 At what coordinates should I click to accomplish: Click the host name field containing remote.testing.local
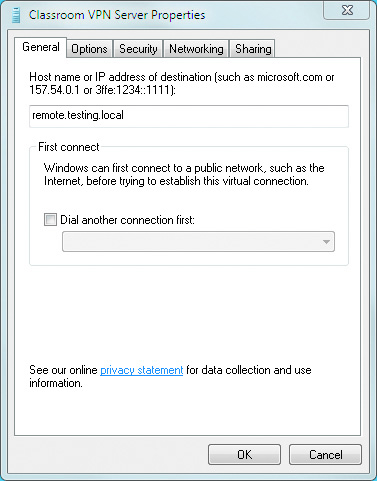189,116
